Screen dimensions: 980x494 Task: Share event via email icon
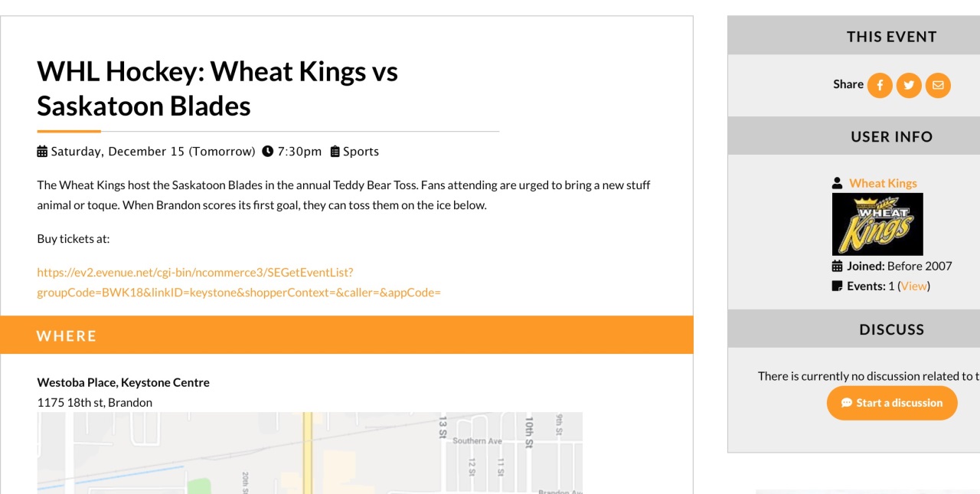coord(938,85)
